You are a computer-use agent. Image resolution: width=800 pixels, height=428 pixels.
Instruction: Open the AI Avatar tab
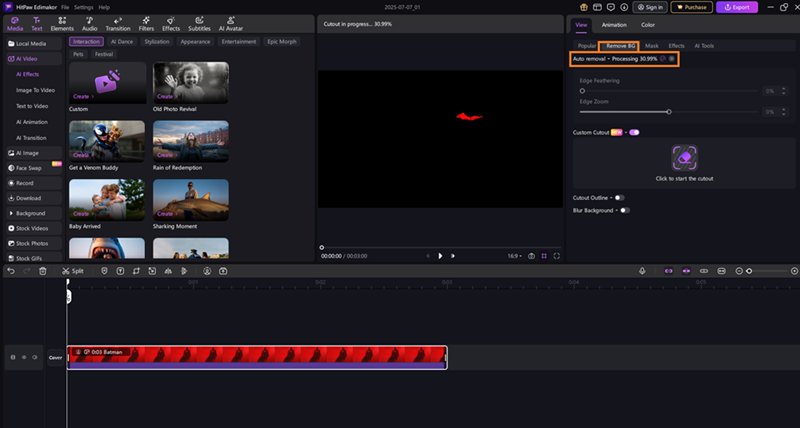coord(231,24)
